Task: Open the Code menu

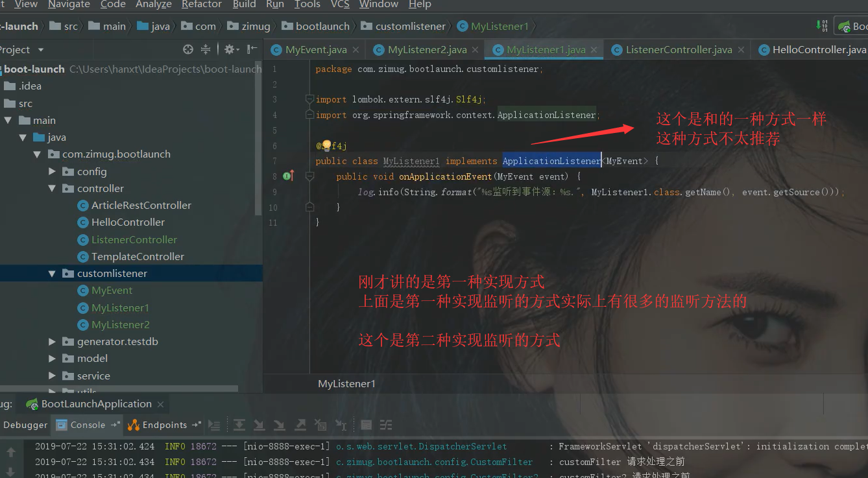Action: pyautogui.click(x=113, y=5)
